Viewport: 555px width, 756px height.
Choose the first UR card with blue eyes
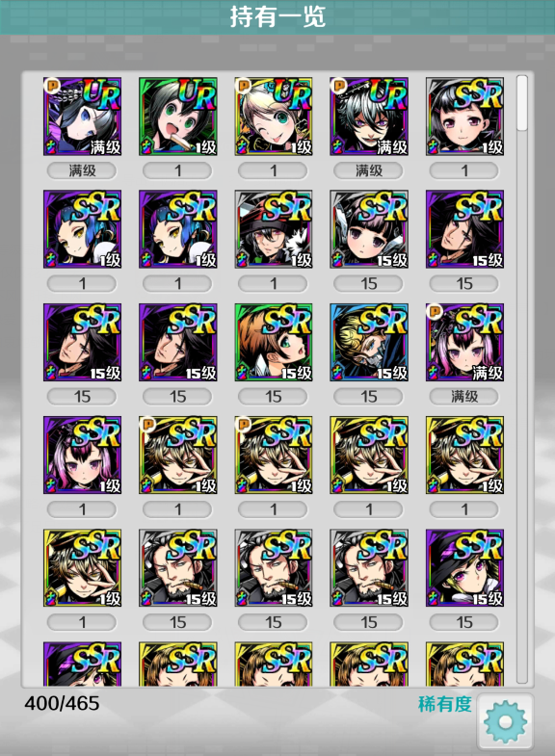pos(83,117)
